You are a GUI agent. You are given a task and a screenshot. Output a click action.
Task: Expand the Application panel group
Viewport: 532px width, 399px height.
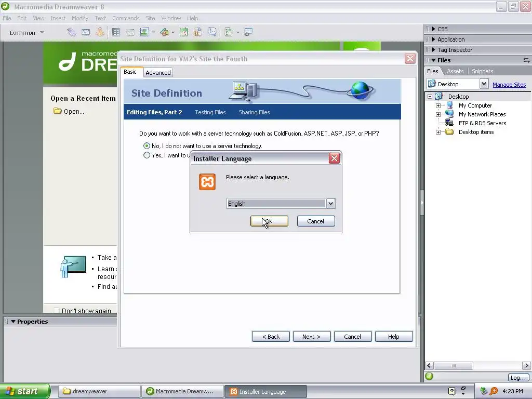click(434, 39)
